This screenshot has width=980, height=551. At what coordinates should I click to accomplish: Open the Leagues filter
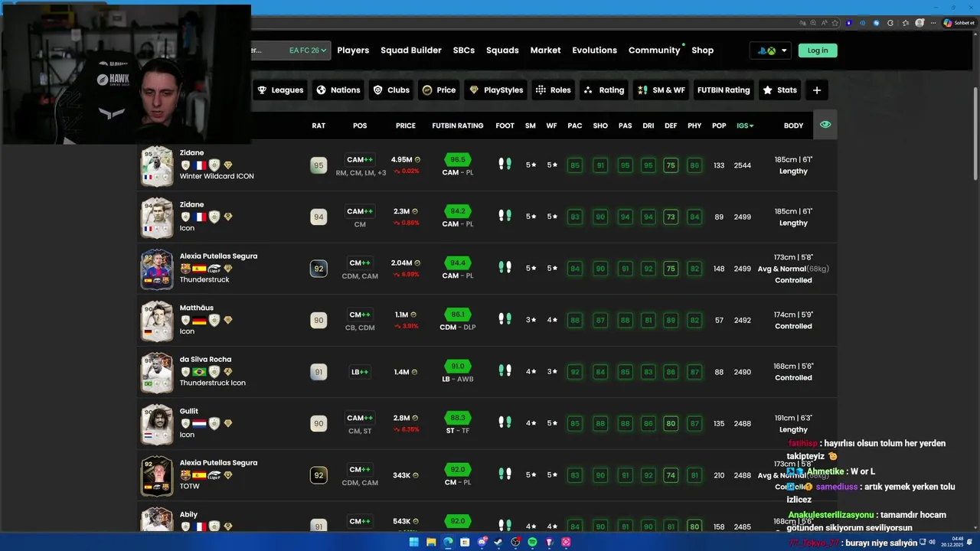[x=280, y=90]
